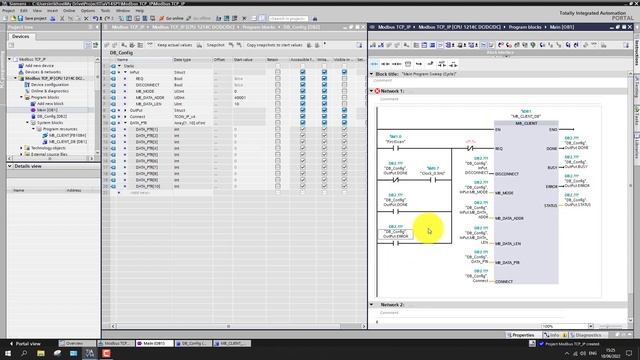Insert close branch from LAD favorites
Image resolution: width=640 pixels, height=360 pixels.
click(430, 64)
